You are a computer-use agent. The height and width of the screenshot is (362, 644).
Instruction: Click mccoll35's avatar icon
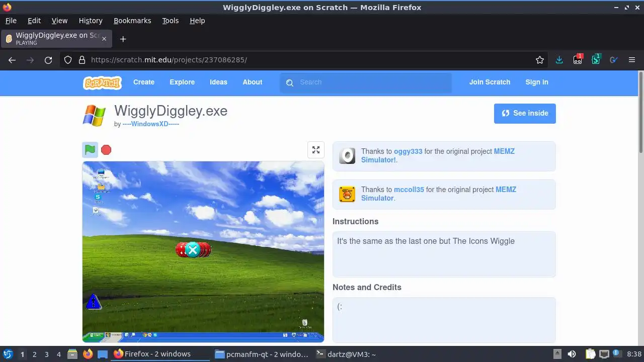coord(347,194)
